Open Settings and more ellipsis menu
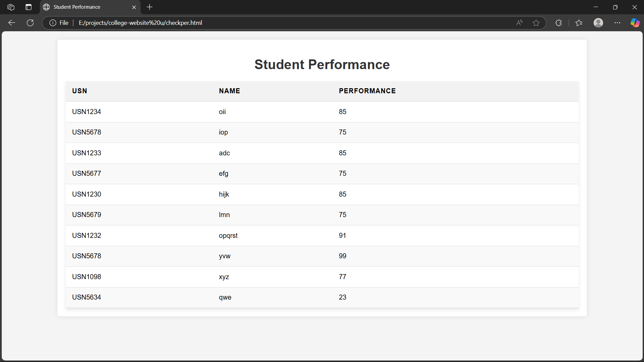Viewport: 644px width, 362px height. (617, 23)
